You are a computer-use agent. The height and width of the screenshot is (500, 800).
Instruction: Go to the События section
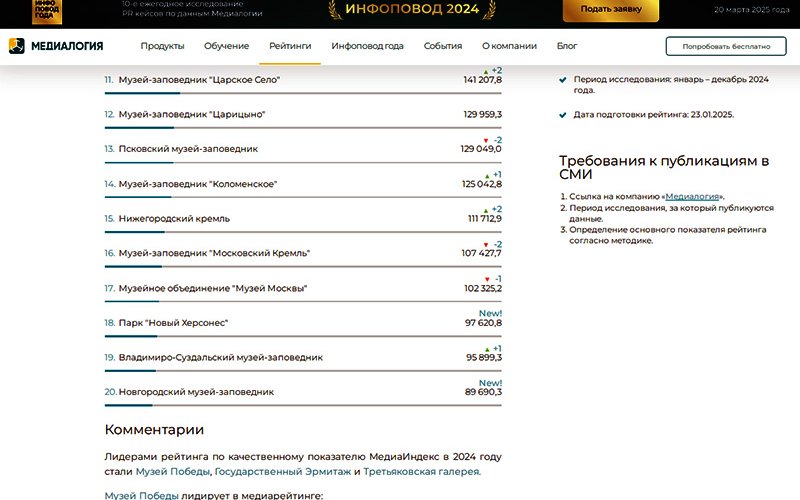pyautogui.click(x=443, y=46)
